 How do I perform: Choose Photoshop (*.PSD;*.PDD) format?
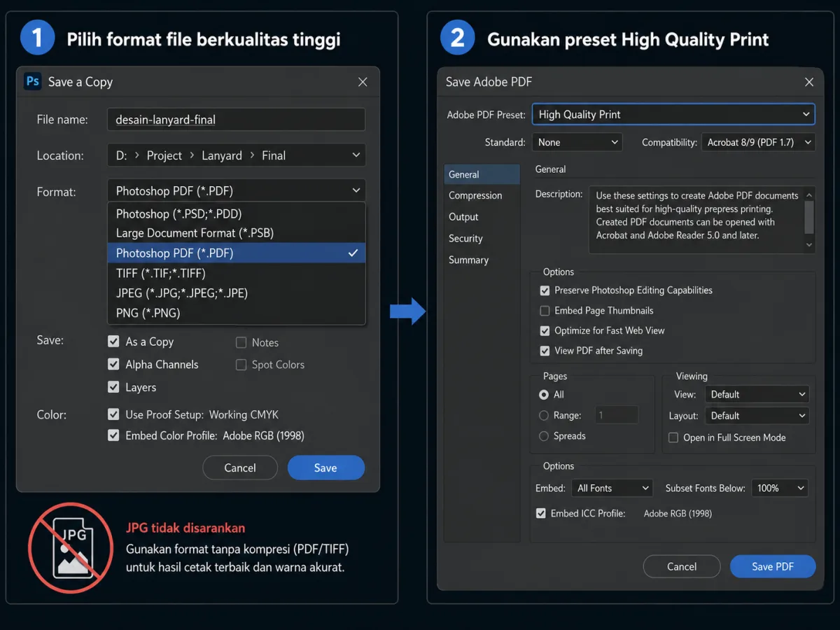point(237,213)
